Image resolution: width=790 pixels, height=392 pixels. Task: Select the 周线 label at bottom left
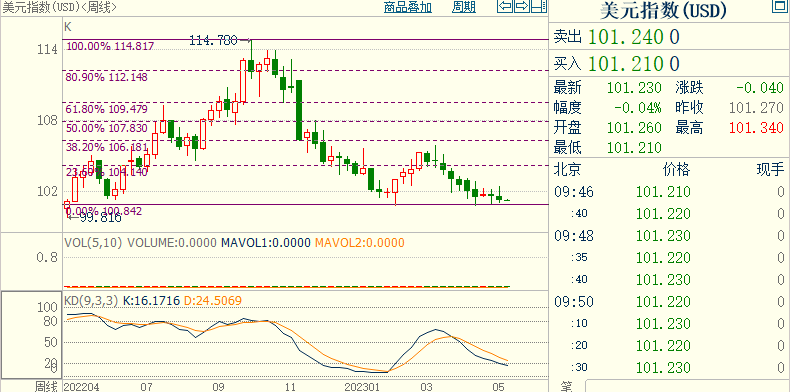[x=46, y=386]
